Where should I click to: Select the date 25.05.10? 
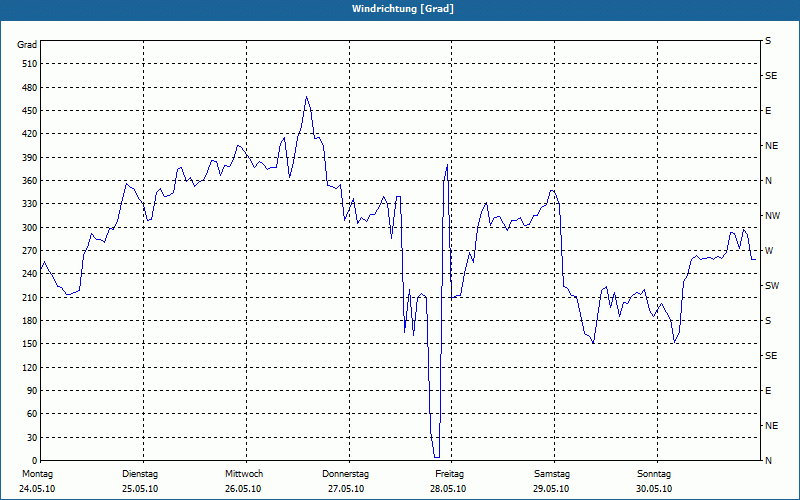(140, 489)
